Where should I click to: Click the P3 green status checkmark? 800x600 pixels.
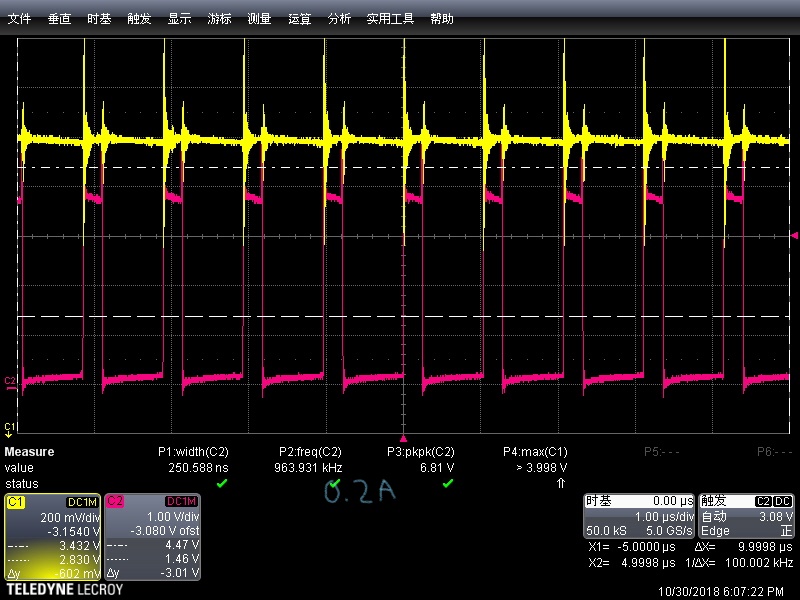click(x=448, y=483)
